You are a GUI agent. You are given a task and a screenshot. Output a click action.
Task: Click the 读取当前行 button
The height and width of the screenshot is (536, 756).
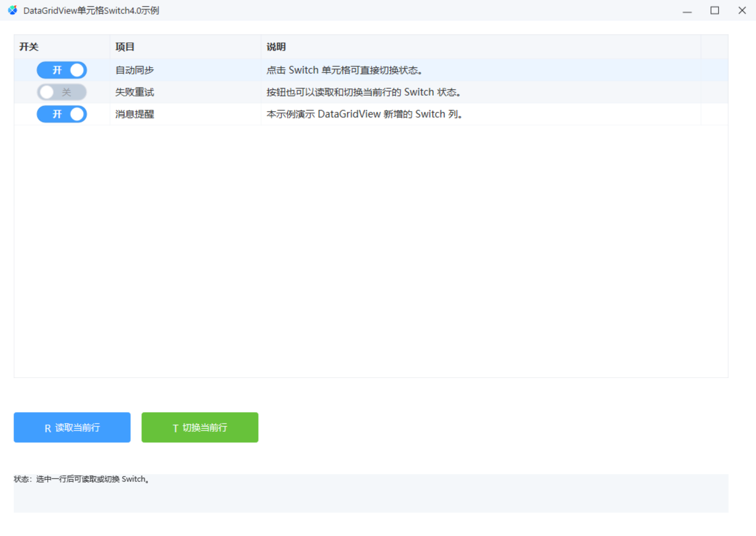tap(72, 427)
